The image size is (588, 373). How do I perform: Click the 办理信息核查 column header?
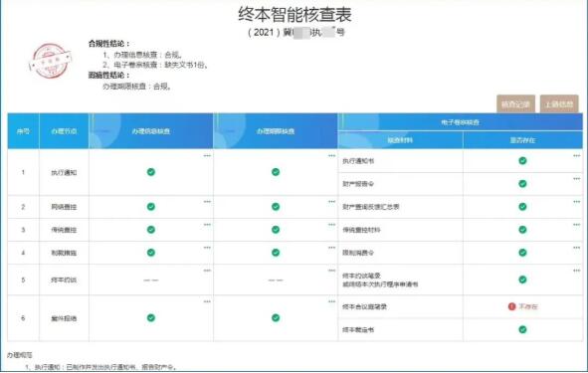(151, 131)
